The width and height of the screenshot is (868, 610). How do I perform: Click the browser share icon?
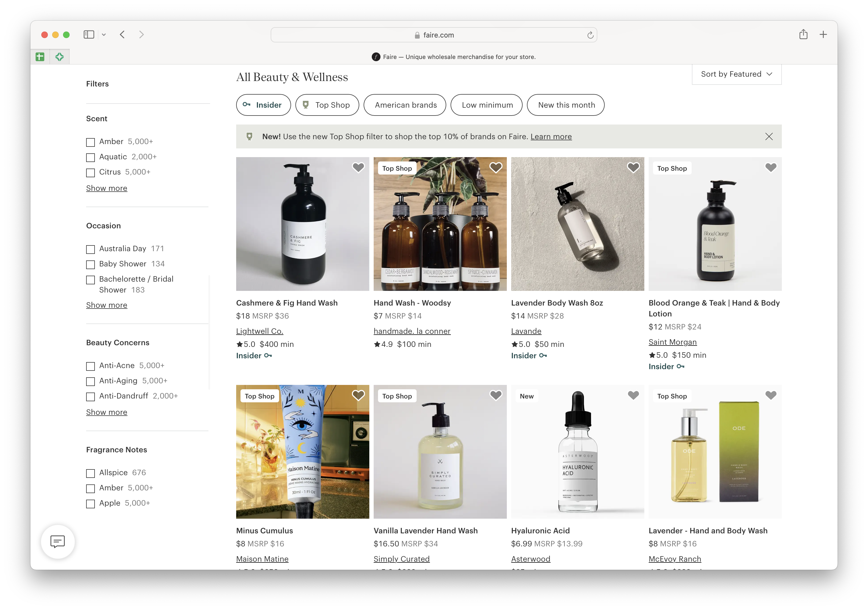[803, 35]
